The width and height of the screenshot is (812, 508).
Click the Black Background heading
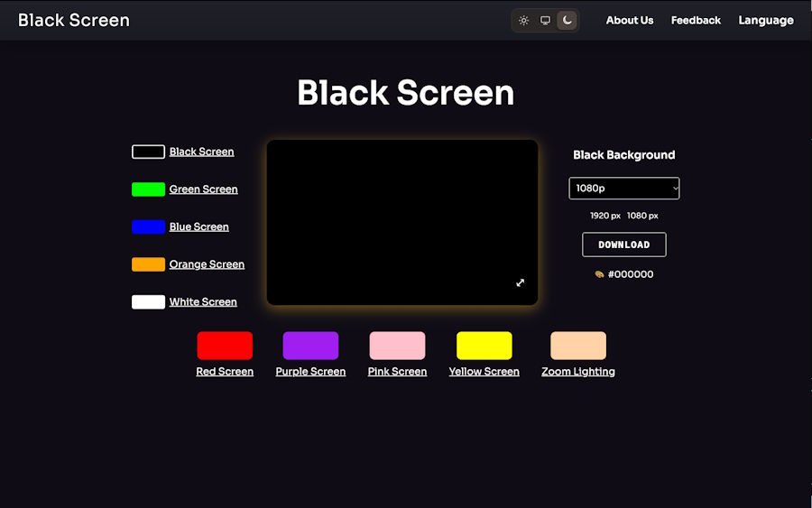tap(624, 155)
